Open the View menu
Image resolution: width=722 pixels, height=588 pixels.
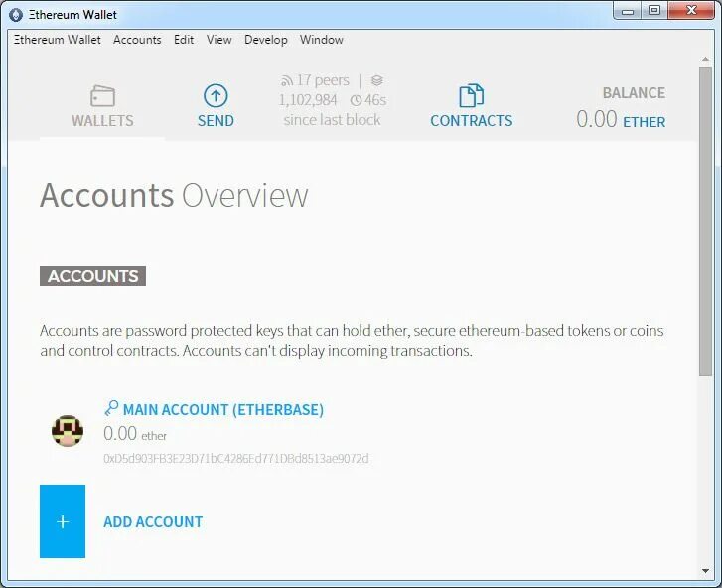coord(219,40)
